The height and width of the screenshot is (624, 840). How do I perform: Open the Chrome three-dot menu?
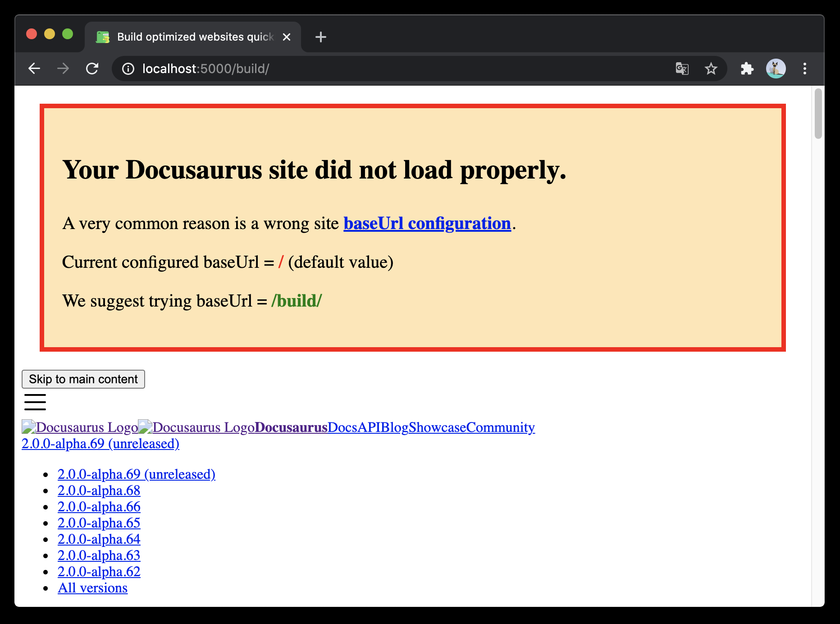805,69
